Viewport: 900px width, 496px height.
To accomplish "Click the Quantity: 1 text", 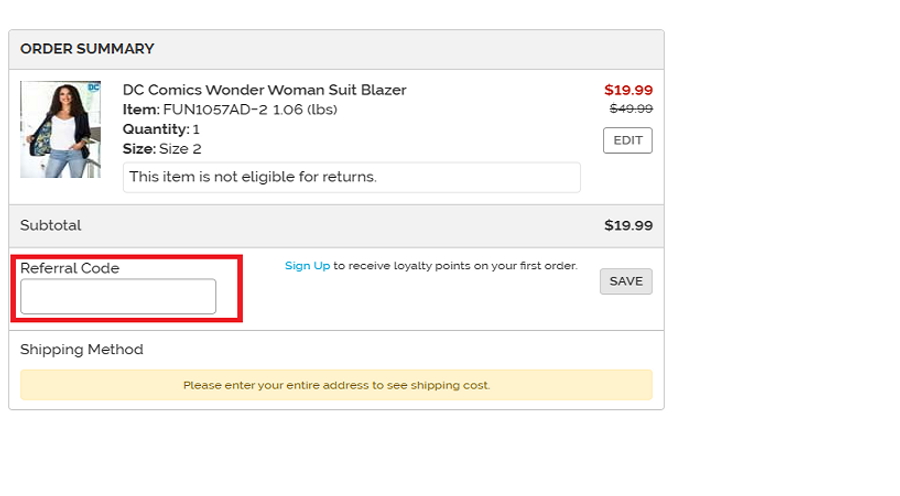I will (x=161, y=129).
